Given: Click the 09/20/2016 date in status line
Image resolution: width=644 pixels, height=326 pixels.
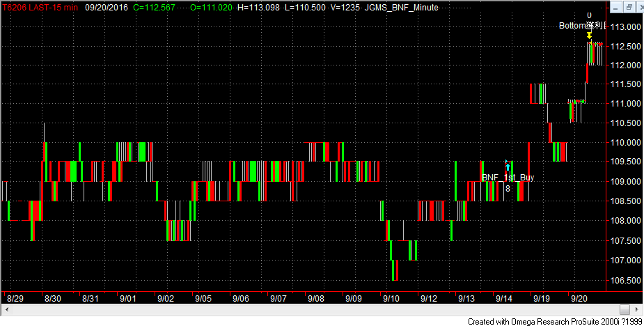Looking at the screenshot, I should click(x=107, y=7).
